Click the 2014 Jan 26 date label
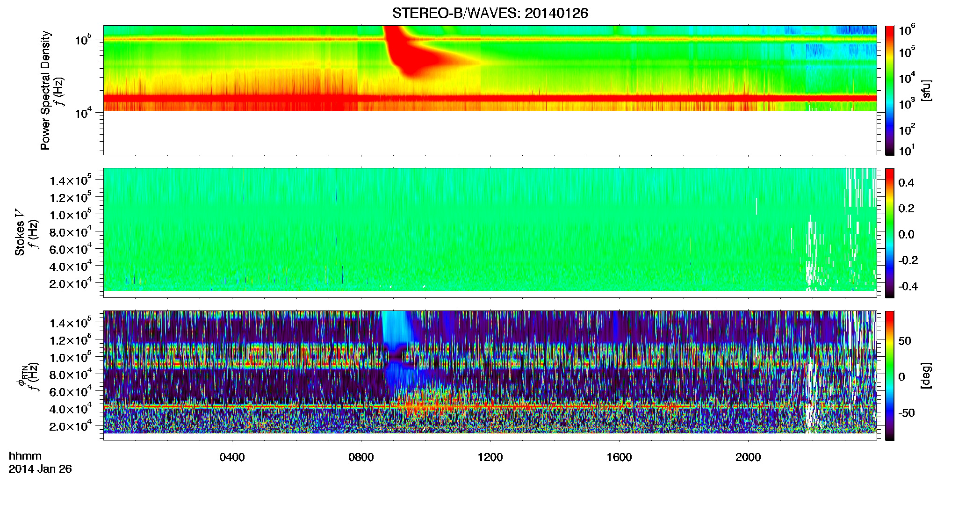This screenshot has height=505, width=980. 40,469
